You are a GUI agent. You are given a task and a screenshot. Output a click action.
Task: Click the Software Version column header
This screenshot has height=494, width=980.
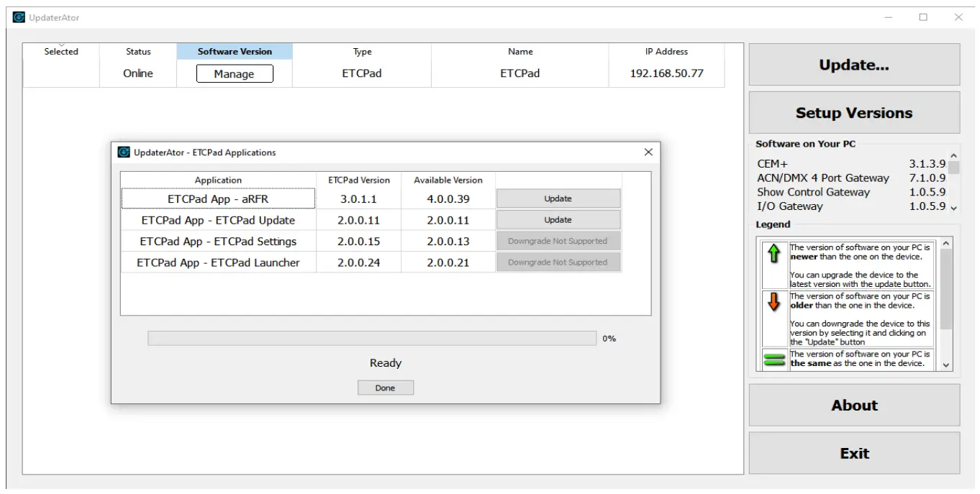[x=235, y=51]
